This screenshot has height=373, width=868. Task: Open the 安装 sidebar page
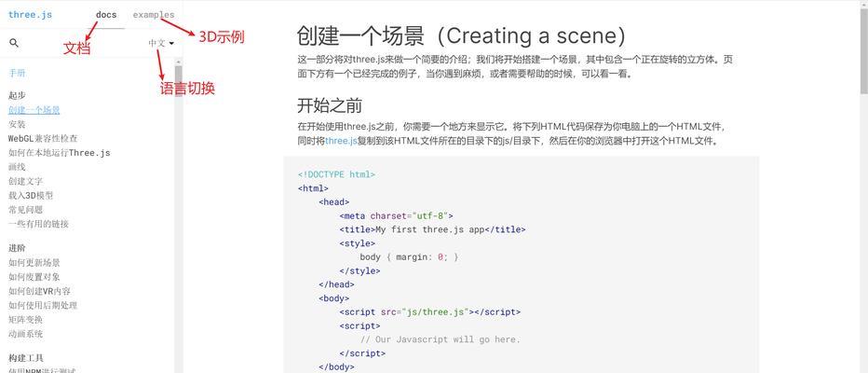[x=17, y=124]
